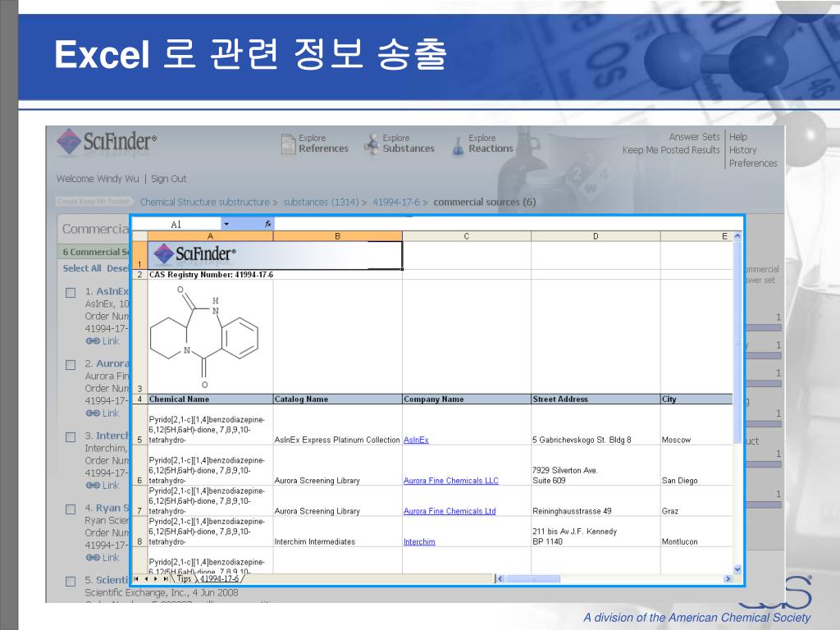Click the Street Address header cell
The image size is (840, 630).
click(x=596, y=399)
